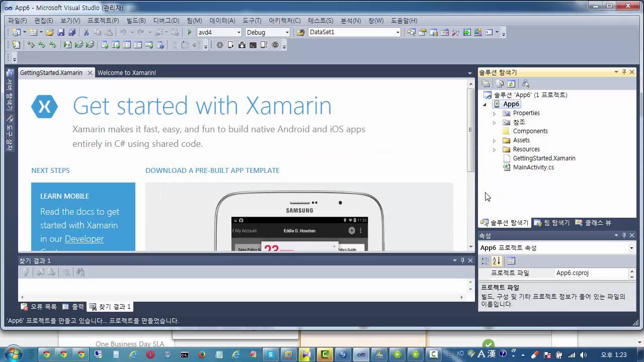Click the Cut scissors icon
Image resolution: width=644 pixels, height=362 pixels.
coord(86,32)
